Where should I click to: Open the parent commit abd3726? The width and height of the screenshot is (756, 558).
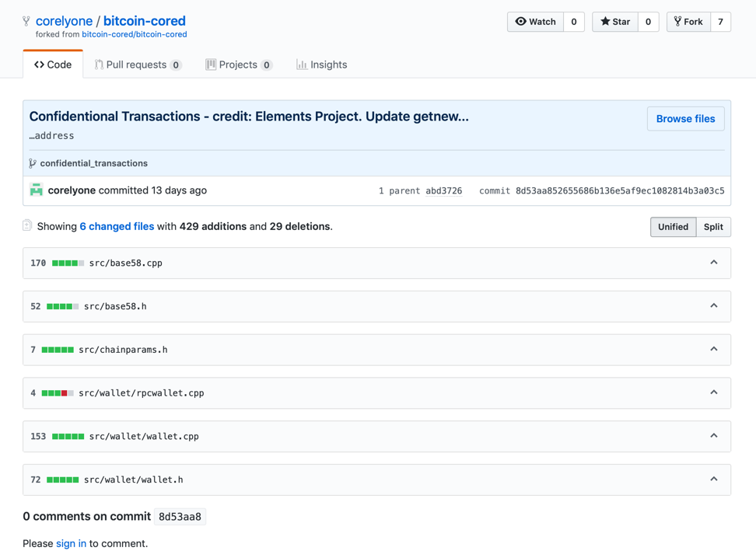(443, 191)
